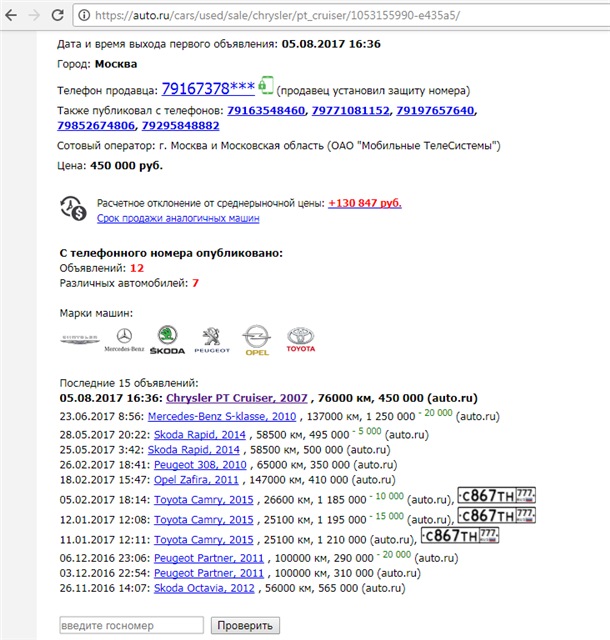Open phone number 79295848882 link
Screen dimensions: 610x640
coord(180,126)
